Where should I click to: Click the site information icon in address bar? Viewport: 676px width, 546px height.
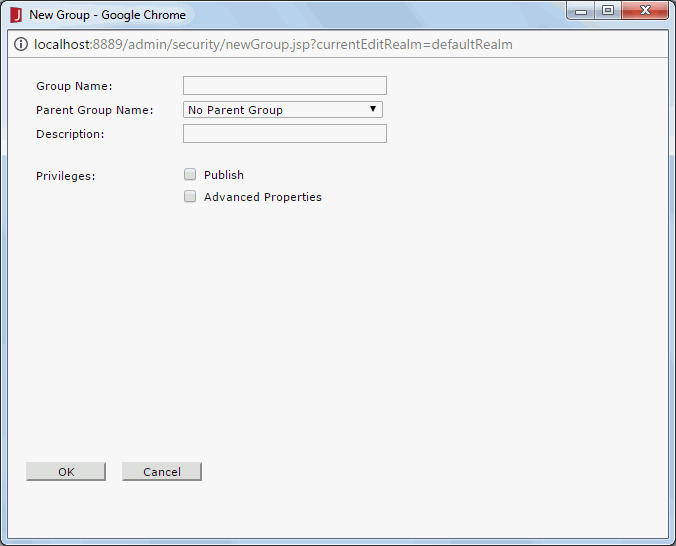point(21,44)
